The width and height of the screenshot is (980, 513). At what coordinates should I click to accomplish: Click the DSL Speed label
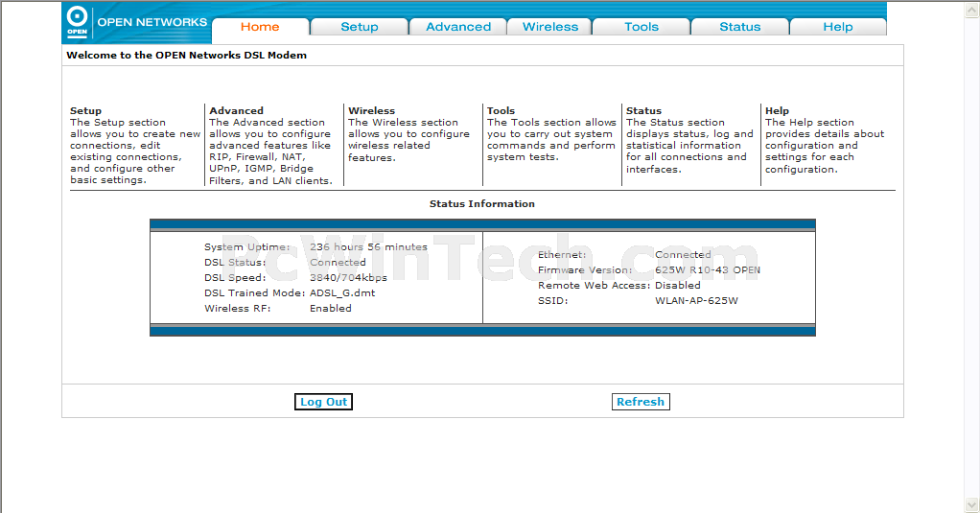[x=235, y=278]
